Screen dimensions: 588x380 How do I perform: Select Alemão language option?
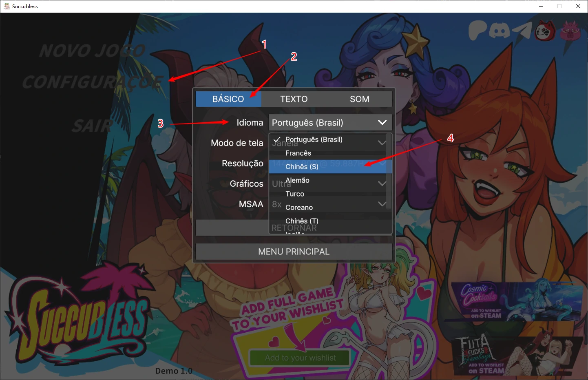click(297, 180)
